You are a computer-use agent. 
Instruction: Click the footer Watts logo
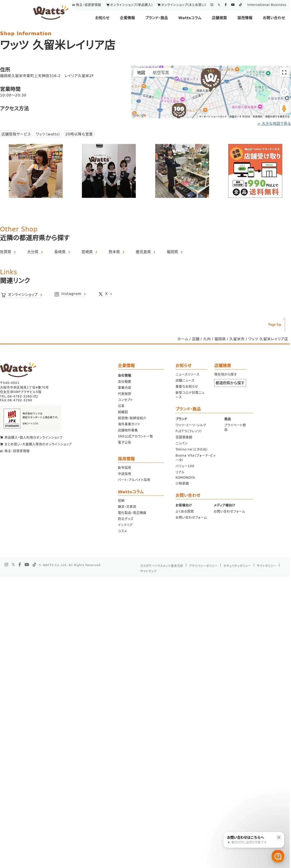pos(18,370)
